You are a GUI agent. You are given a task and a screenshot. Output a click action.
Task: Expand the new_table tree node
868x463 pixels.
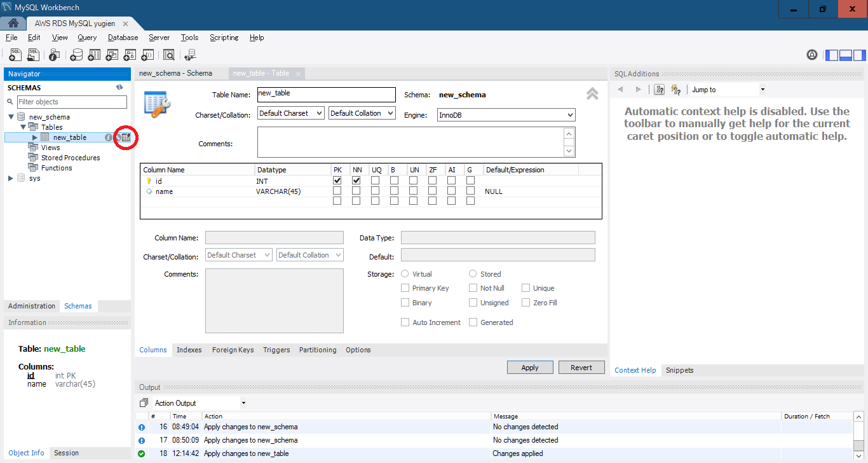click(x=35, y=137)
